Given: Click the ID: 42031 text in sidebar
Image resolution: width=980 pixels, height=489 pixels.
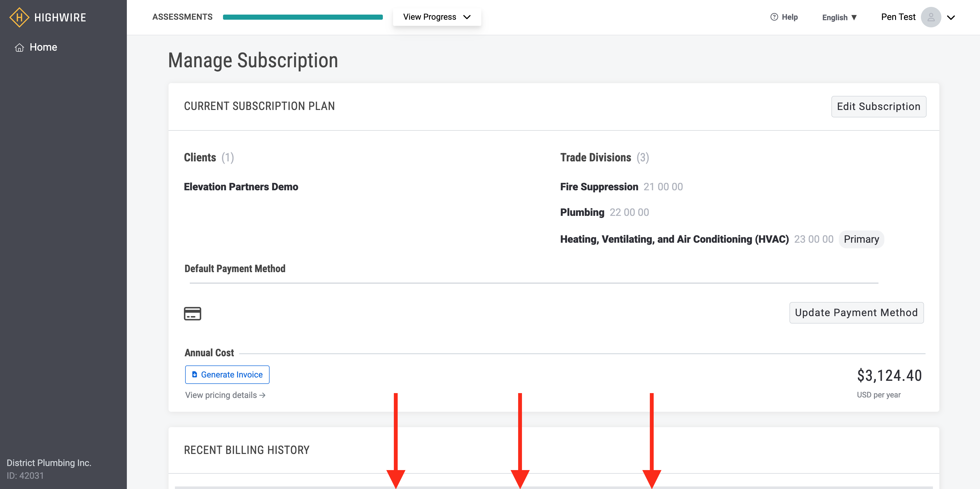Looking at the screenshot, I should point(25,476).
